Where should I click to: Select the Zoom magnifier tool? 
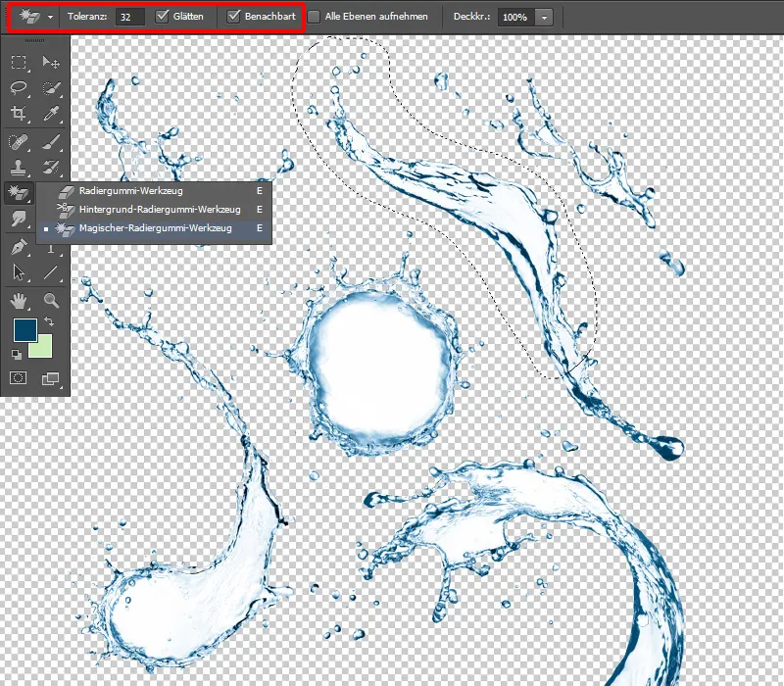(51, 301)
